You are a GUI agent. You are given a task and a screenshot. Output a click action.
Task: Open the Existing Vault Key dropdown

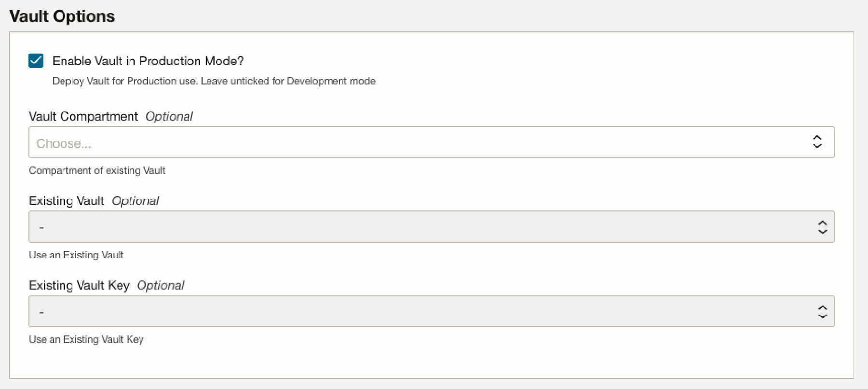432,311
